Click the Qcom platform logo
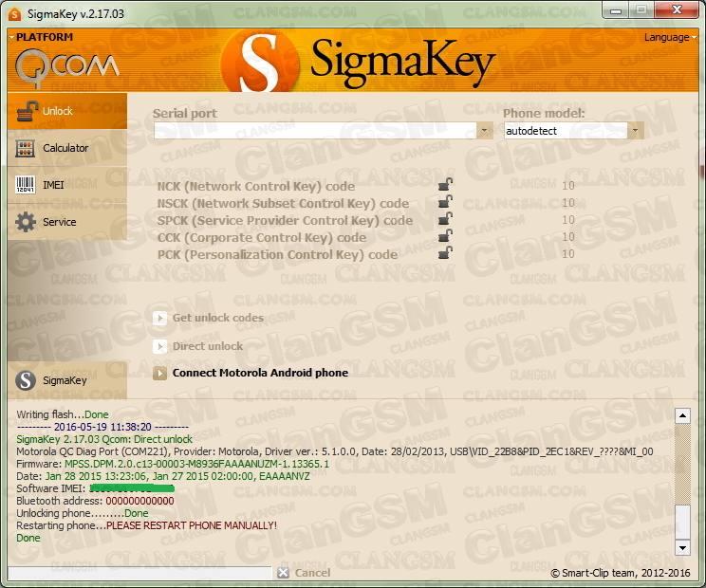The image size is (706, 588). 67,68
